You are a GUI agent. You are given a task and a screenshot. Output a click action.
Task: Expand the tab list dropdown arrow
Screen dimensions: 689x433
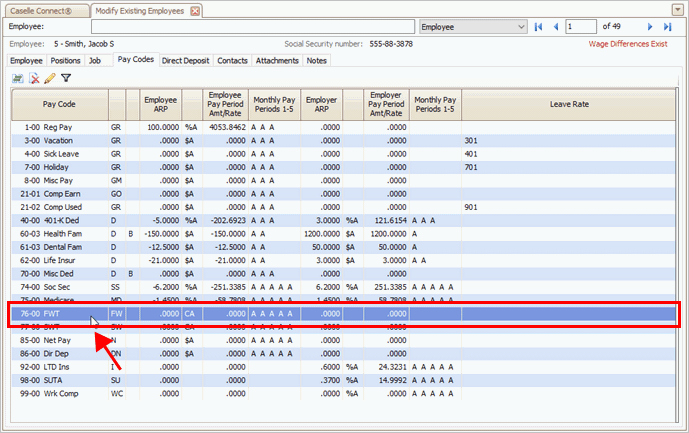[679, 10]
